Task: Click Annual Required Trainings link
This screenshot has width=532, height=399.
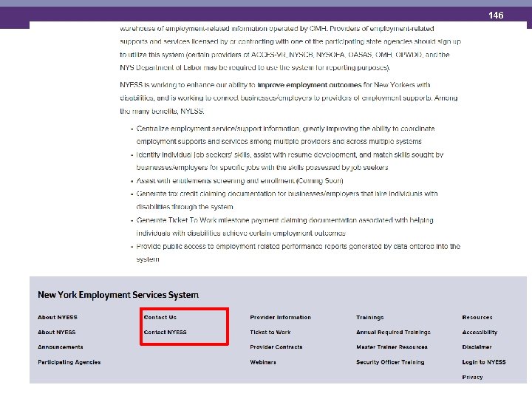Action: pos(393,332)
